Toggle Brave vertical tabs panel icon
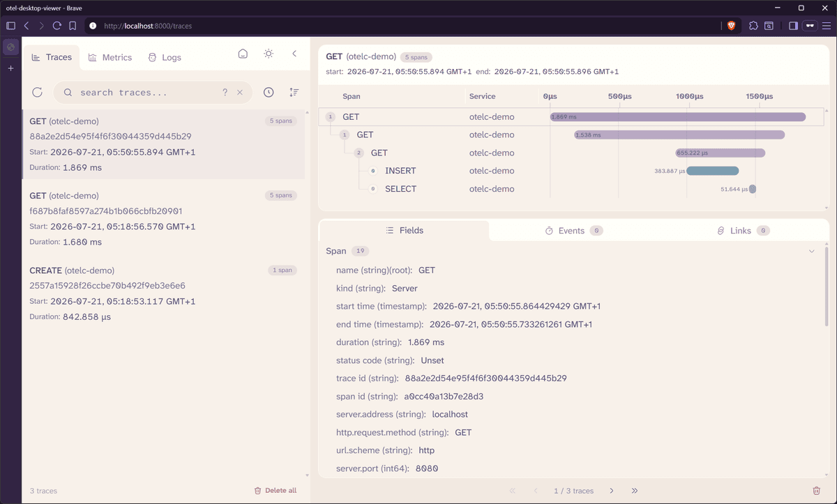Image resolution: width=837 pixels, height=504 pixels. [10, 26]
